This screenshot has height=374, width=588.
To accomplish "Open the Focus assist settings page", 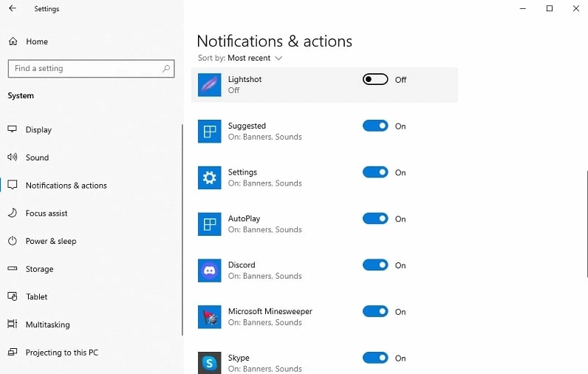I will click(x=46, y=214).
